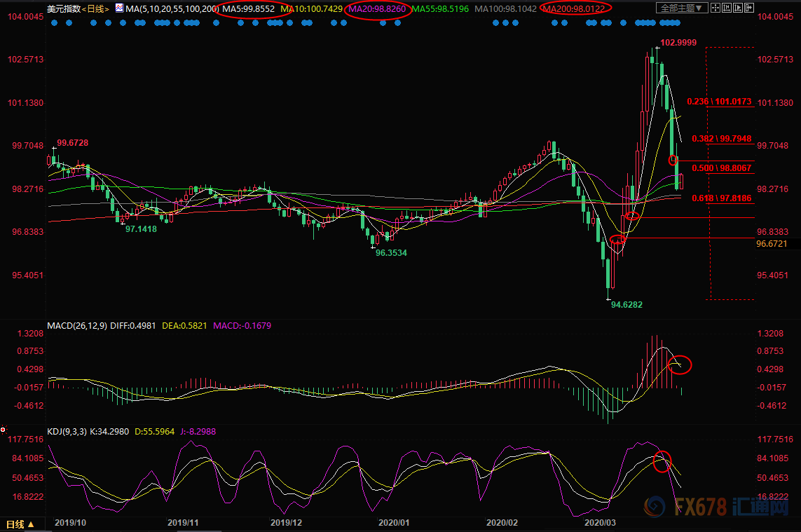The image size is (801, 532).
Task: Click the MA indicator icon before MA(5,10,20,55,100,200)
Action: click(x=119, y=9)
